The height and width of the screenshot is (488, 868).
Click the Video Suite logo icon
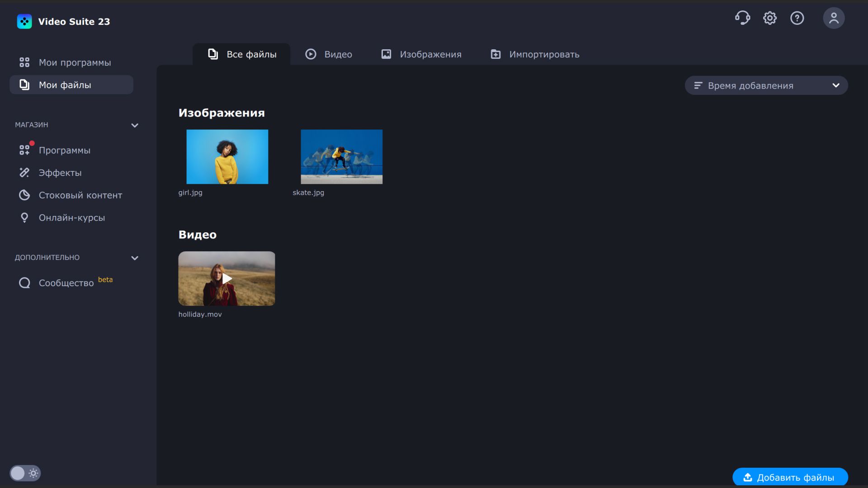24,21
